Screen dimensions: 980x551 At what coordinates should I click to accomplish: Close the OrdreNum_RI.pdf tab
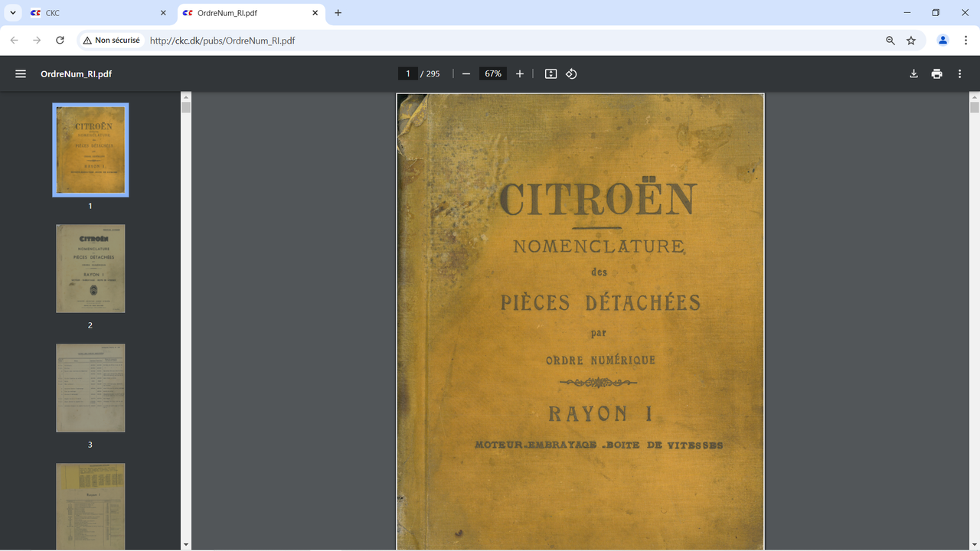click(x=315, y=13)
